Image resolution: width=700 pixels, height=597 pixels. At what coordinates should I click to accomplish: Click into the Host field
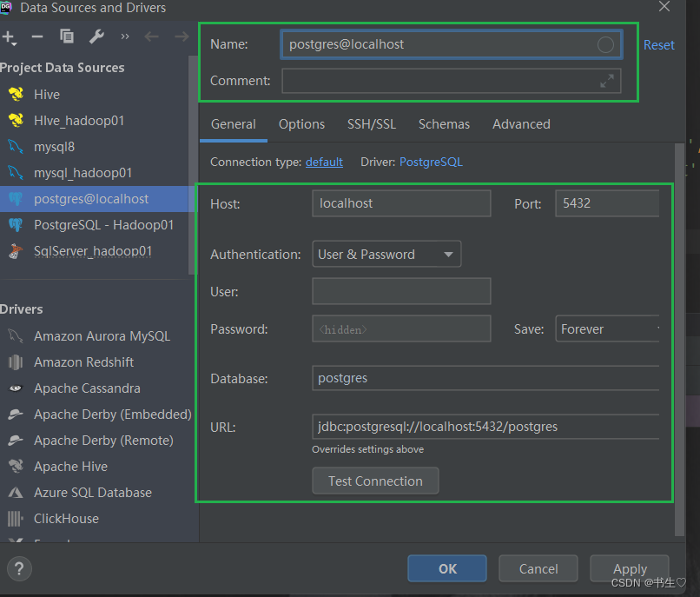point(401,203)
